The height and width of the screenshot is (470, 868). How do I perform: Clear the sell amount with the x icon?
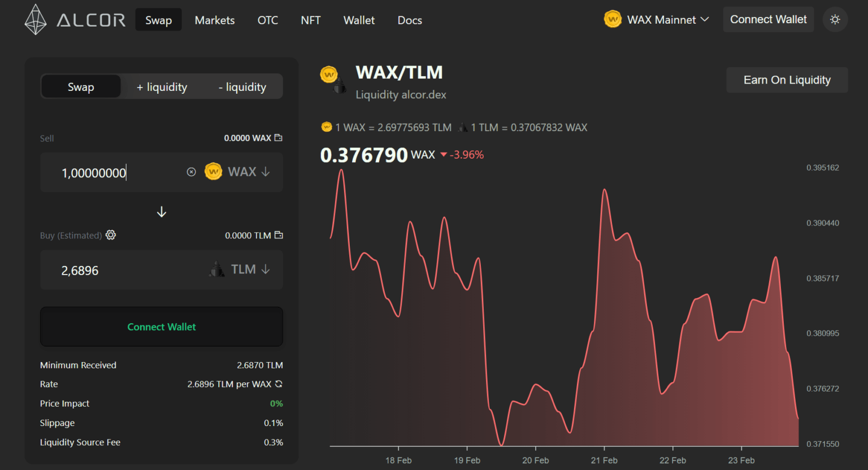pos(191,172)
